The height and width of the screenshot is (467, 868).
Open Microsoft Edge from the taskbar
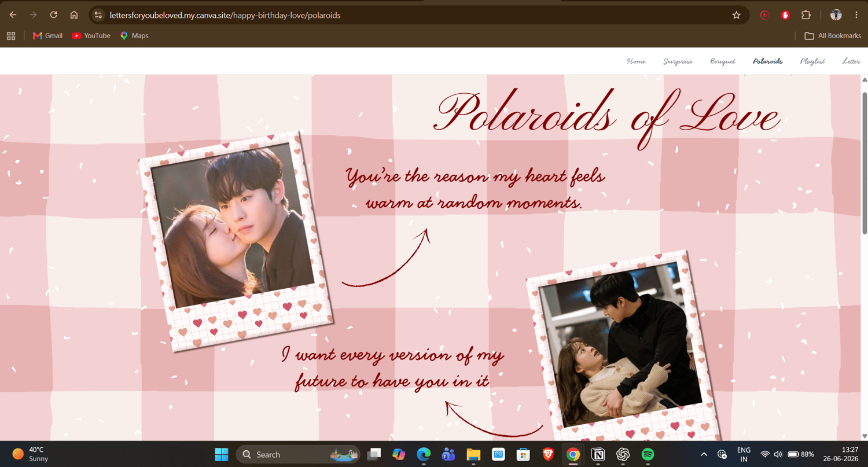point(424,454)
